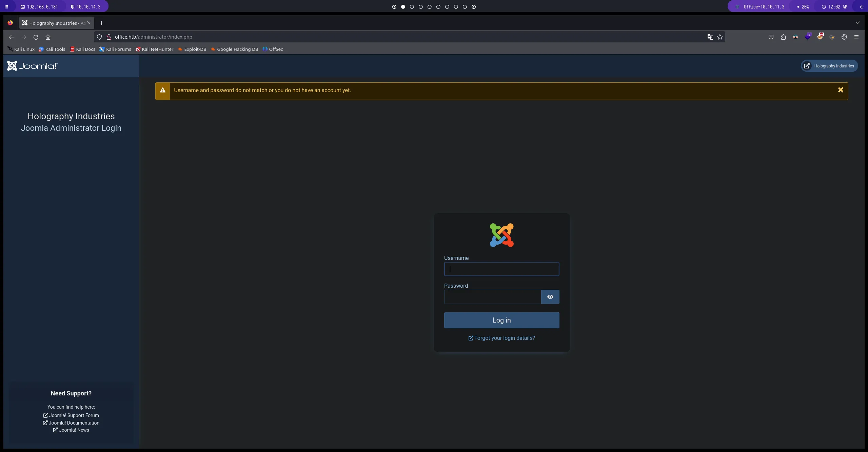
Task: Bookmark this page with star icon
Action: (x=720, y=37)
